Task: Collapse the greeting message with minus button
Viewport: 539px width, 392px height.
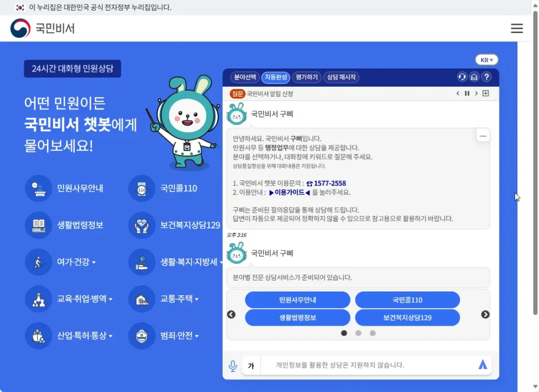Action: tap(483, 135)
